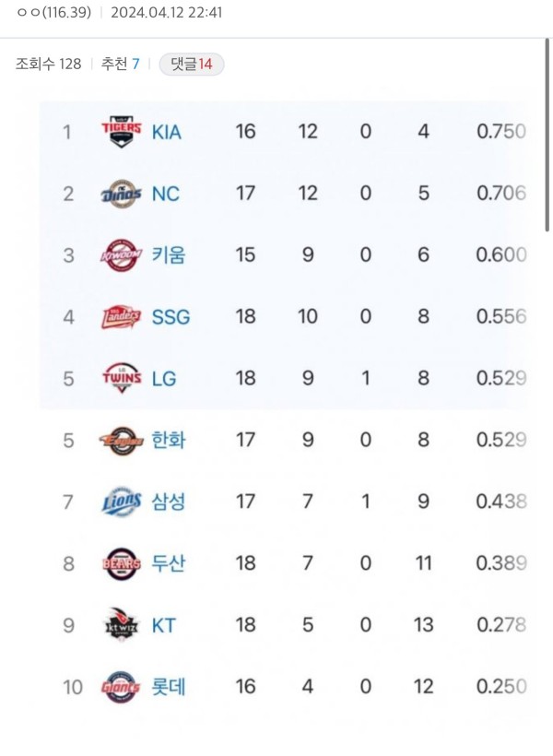Click the NC Dinos team logo
Viewport: 553px width, 756px height.
(x=122, y=194)
